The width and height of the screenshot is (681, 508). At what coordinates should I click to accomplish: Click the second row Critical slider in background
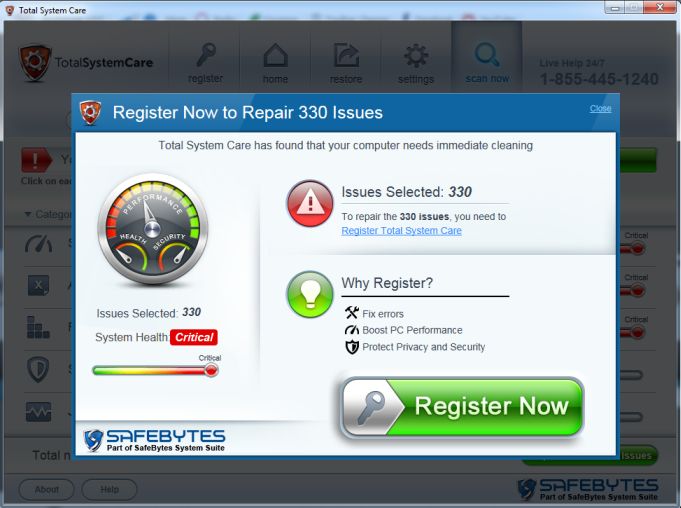coord(637,290)
